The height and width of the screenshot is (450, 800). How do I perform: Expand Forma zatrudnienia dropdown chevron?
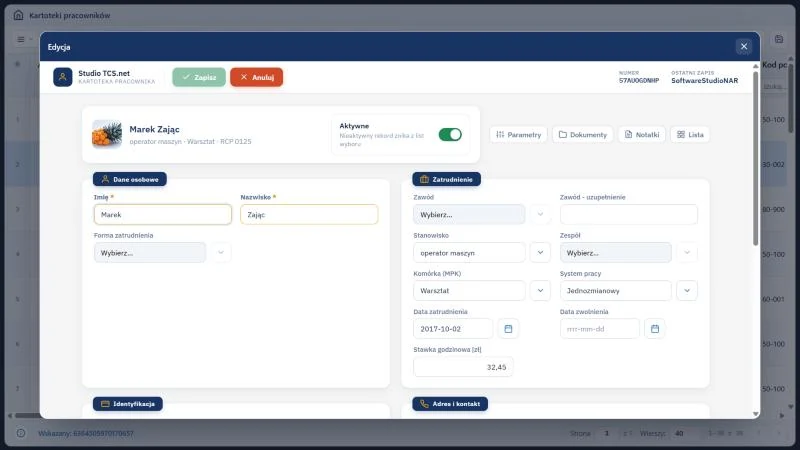coord(221,253)
